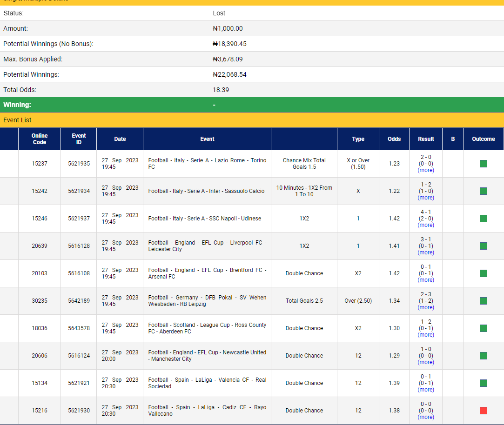Select event ID 5621930
The width and height of the screenshot is (504, 425).
click(79, 410)
